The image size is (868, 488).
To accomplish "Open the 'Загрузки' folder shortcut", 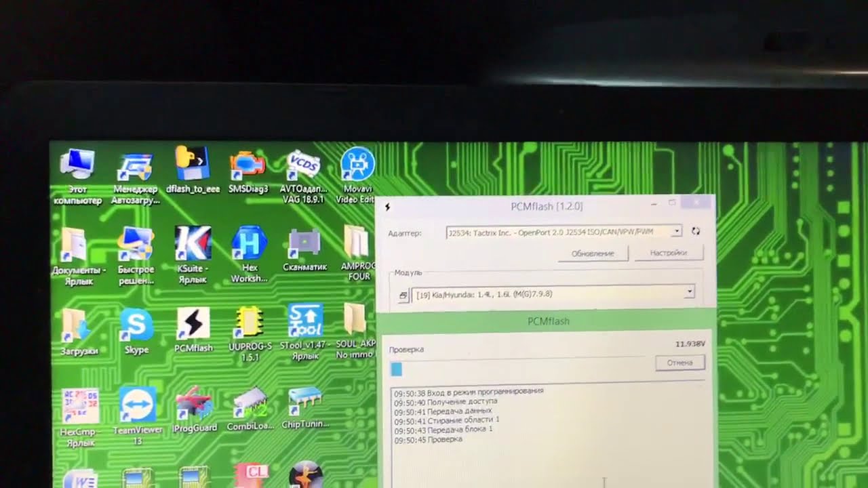I will click(x=79, y=332).
